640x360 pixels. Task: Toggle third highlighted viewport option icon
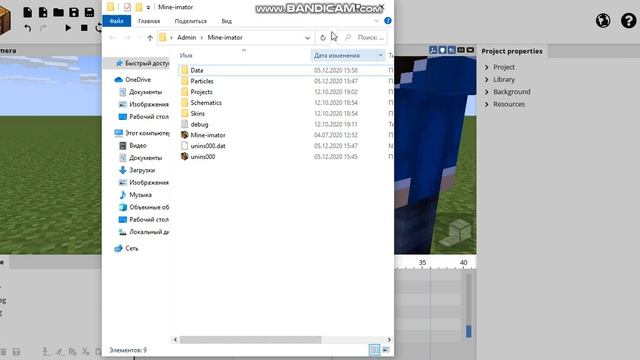tap(451, 50)
